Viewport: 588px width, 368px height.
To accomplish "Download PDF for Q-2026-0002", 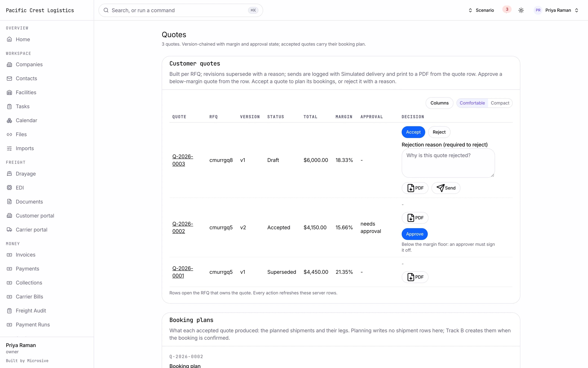I will click(x=415, y=218).
